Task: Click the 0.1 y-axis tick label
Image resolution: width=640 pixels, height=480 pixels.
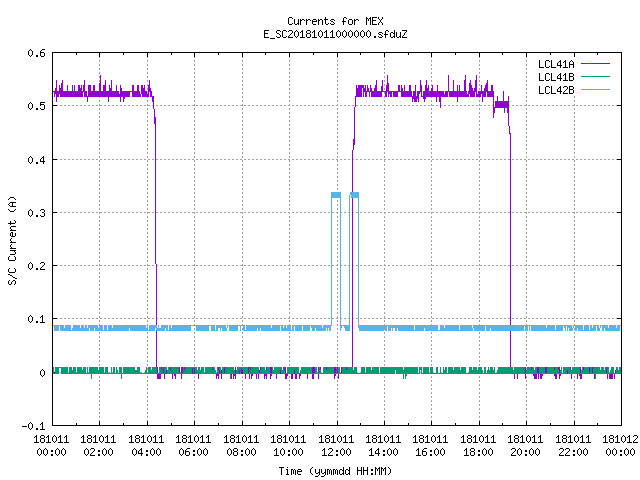Action: click(36, 319)
